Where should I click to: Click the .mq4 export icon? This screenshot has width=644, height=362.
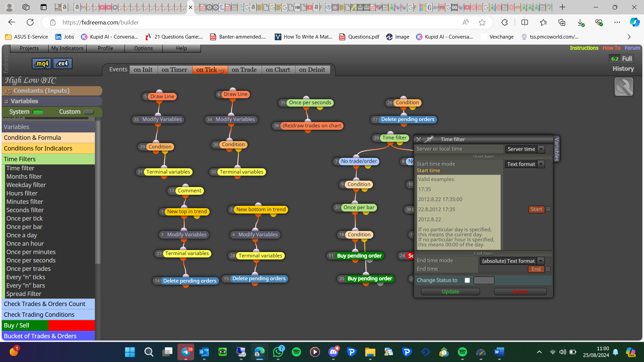pos(42,63)
